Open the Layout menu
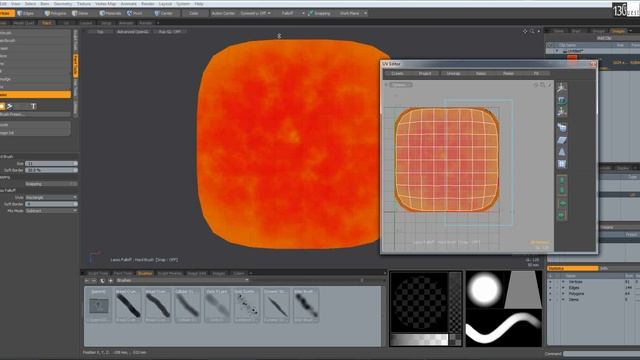 coord(165,4)
